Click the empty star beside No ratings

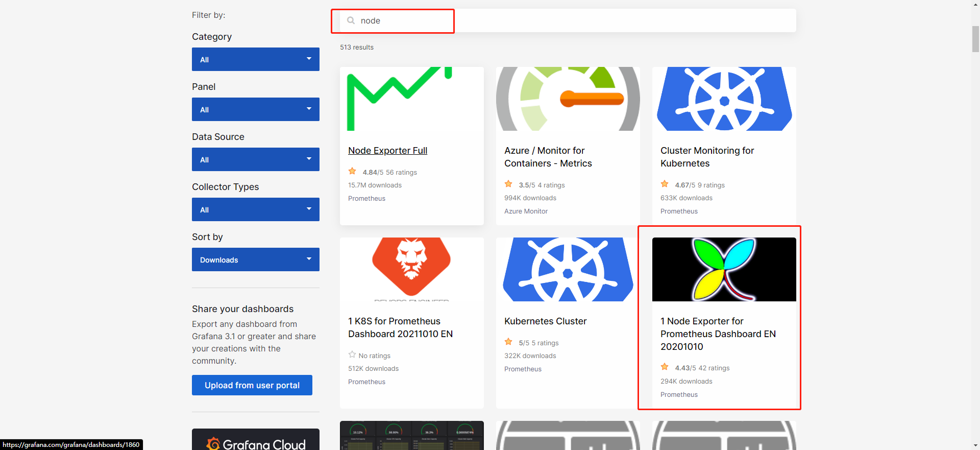pos(352,354)
